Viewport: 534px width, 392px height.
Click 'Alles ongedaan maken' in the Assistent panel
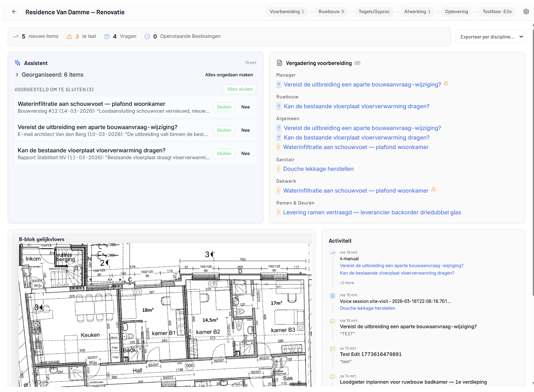[x=229, y=75]
